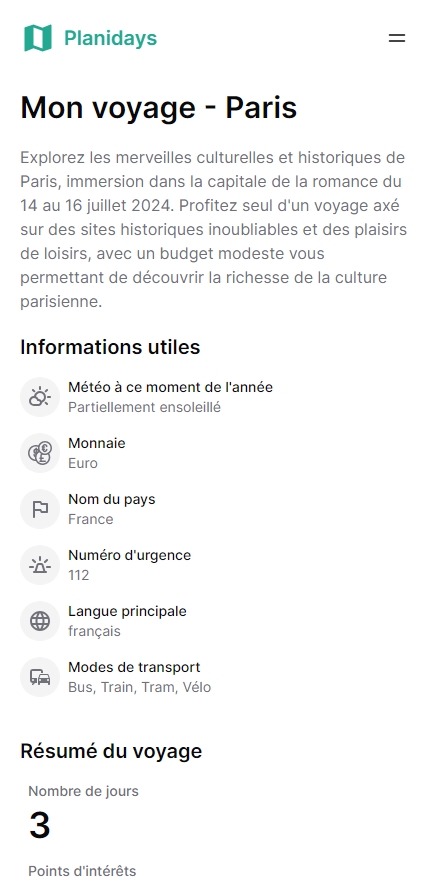Click the Langue principale français entry

tap(127, 621)
